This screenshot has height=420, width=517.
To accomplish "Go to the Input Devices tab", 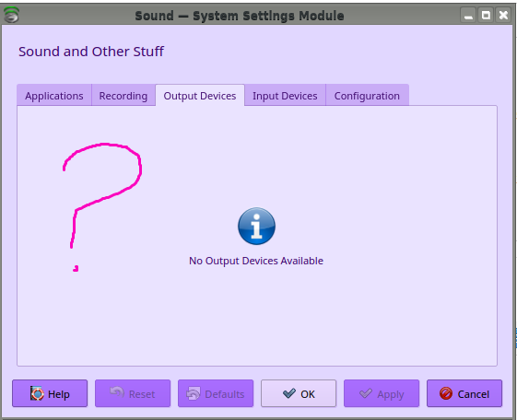I will coord(285,96).
